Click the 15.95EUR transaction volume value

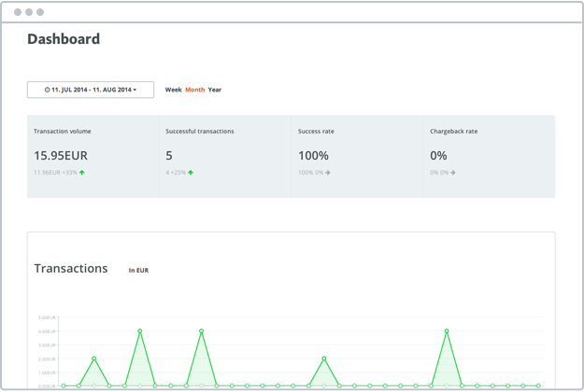(61, 156)
